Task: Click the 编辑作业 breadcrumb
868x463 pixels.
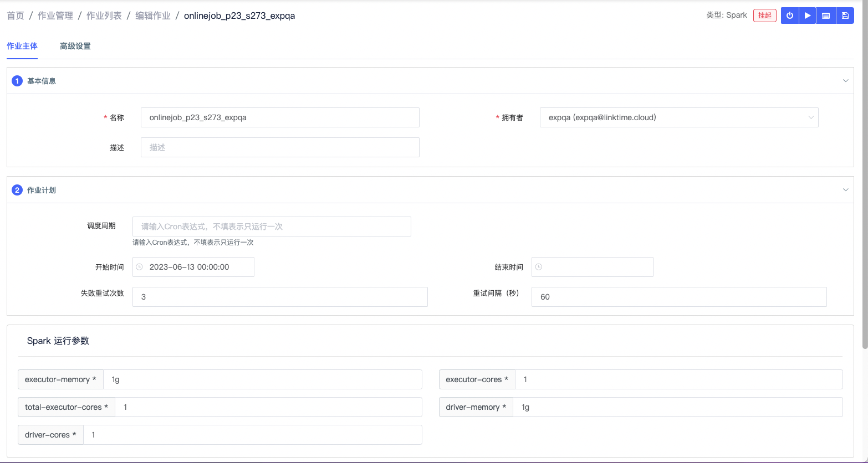Action: click(x=153, y=16)
